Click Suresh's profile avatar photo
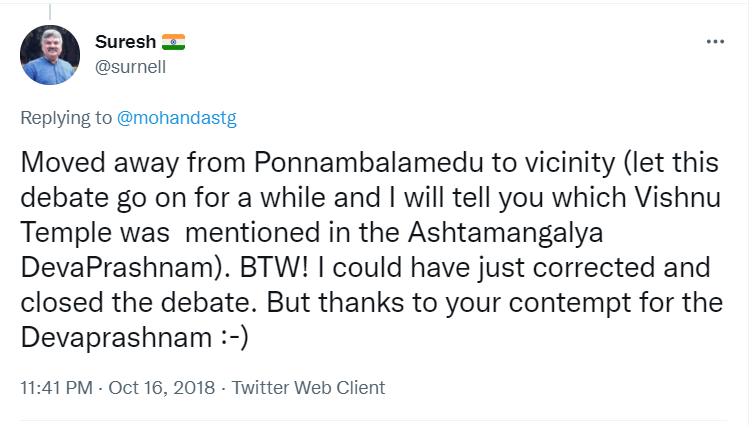The width and height of the screenshot is (749, 426). (50, 54)
